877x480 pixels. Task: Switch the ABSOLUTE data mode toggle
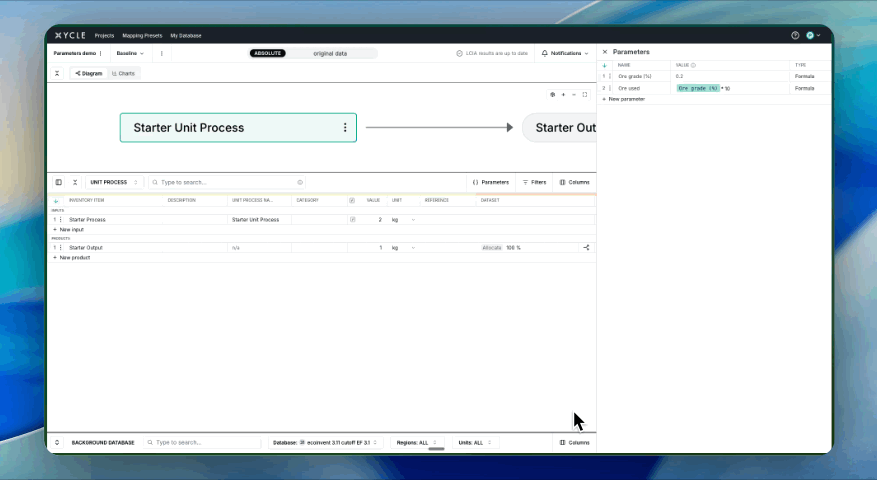pos(268,53)
